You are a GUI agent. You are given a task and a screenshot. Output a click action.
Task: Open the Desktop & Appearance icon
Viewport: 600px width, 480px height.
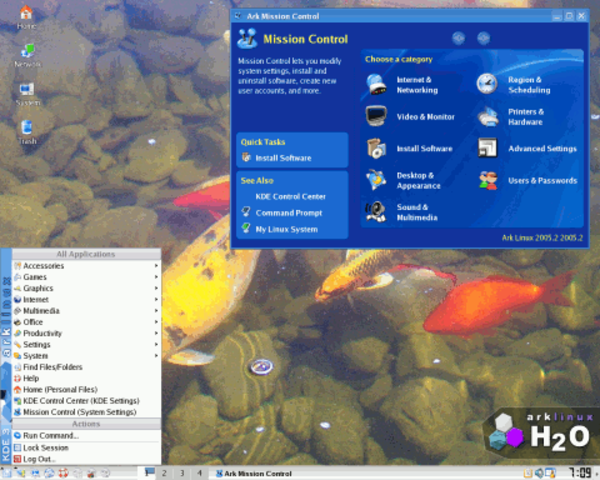tap(376, 180)
